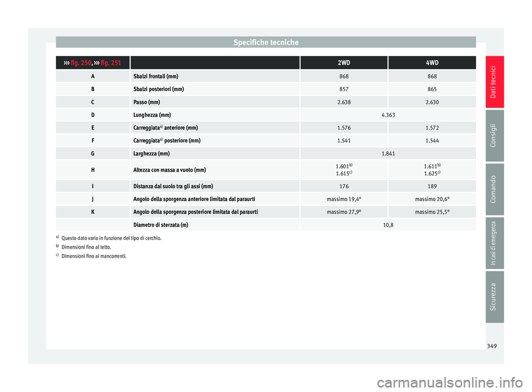This screenshot has width=532, height=392.
Task: Click the 4WD column header
Action: pyautogui.click(x=432, y=63)
